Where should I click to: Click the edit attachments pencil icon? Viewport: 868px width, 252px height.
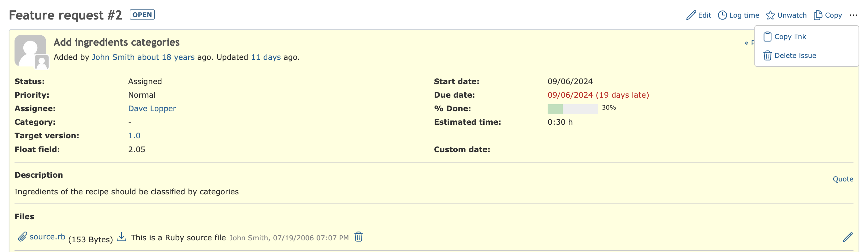pyautogui.click(x=847, y=237)
